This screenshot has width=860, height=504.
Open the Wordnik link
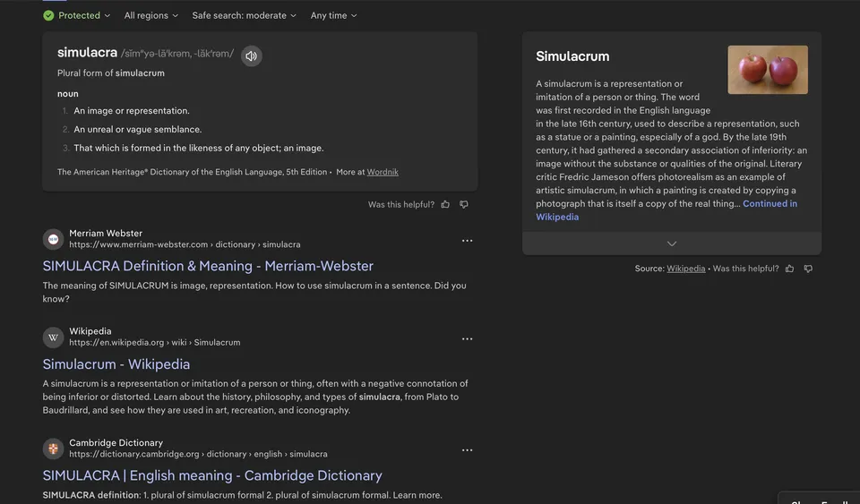point(383,172)
